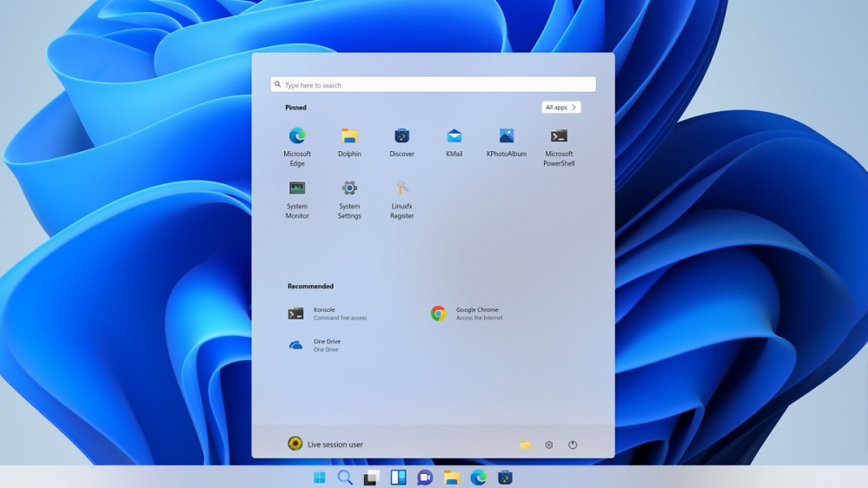The width and height of the screenshot is (868, 488).
Task: Open settings gear in menu footer
Action: pos(548,445)
